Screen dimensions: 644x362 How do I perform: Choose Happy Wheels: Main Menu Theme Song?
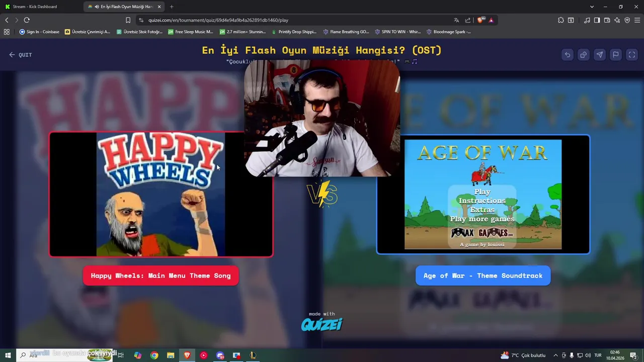[160, 276]
